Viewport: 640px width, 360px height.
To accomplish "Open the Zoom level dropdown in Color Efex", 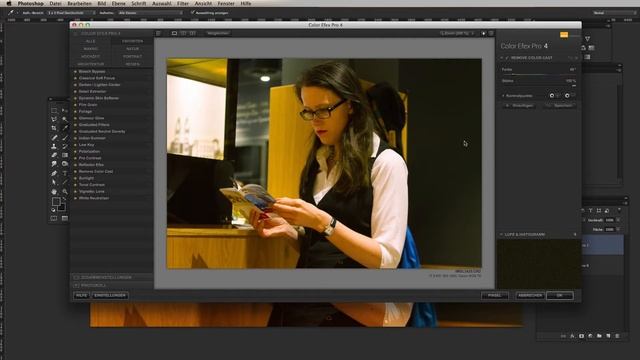I will 457,33.
